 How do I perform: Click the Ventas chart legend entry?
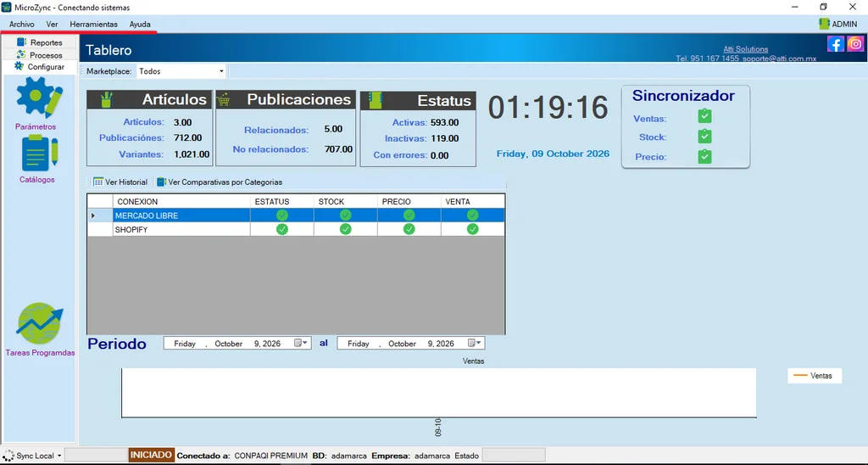(x=814, y=375)
